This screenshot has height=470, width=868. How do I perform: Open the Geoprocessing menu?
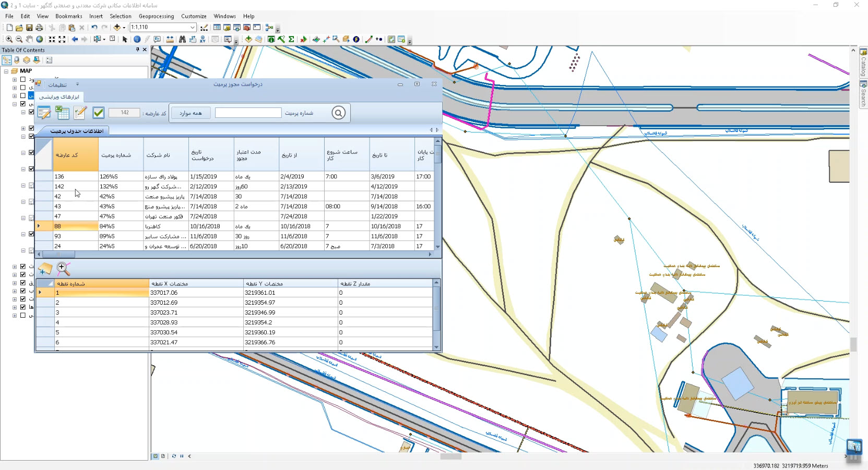[x=156, y=16]
